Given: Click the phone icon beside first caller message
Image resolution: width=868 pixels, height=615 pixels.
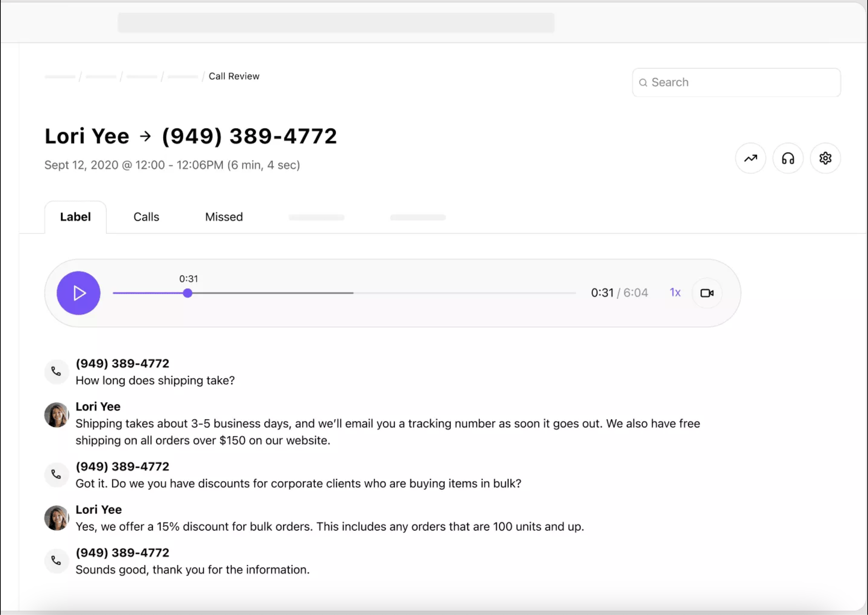Looking at the screenshot, I should tap(57, 372).
